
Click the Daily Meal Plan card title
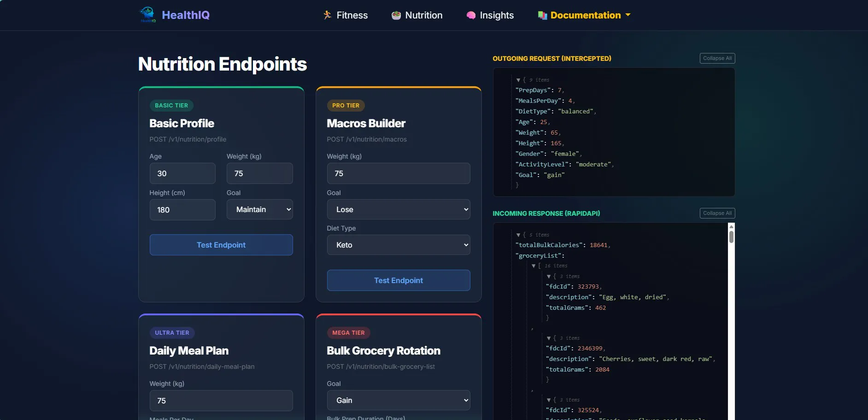pos(189,351)
